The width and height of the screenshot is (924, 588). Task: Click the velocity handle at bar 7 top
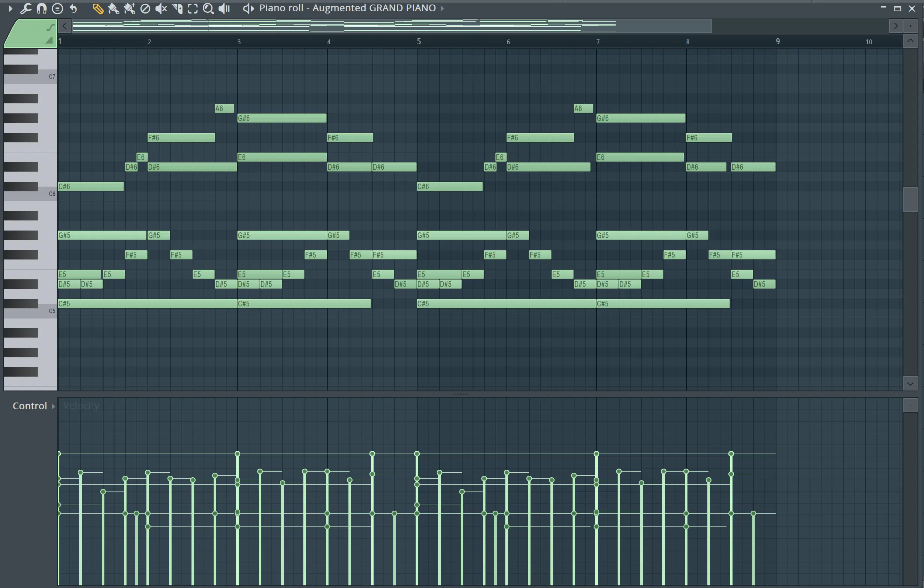(x=596, y=454)
